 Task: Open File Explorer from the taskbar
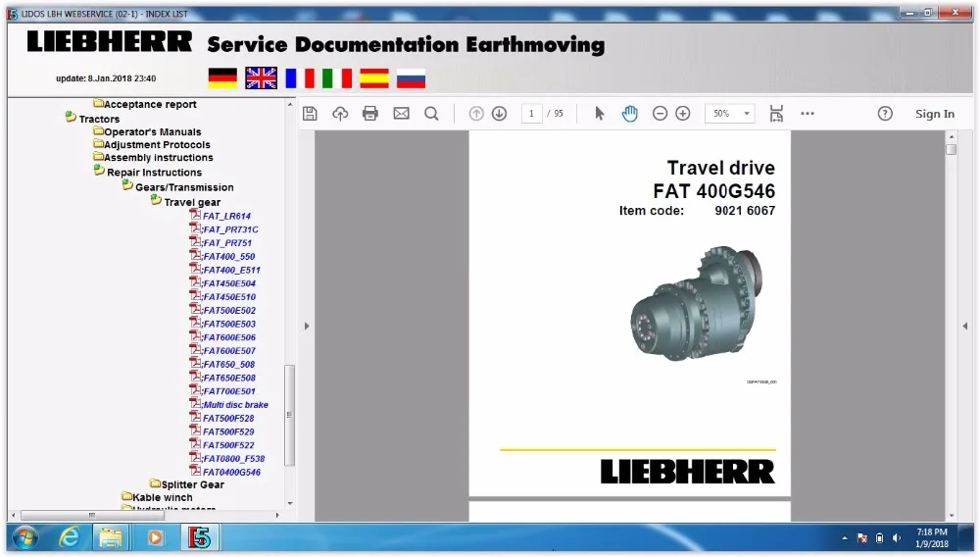pyautogui.click(x=111, y=537)
